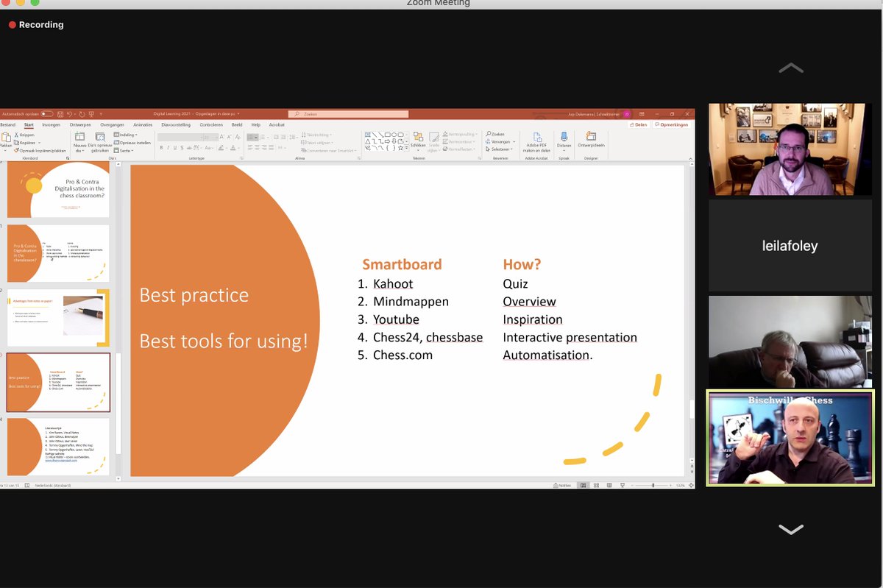Image resolution: width=883 pixels, height=588 pixels.
Task: Click the Nieuwe dia icon
Action: pos(79,136)
